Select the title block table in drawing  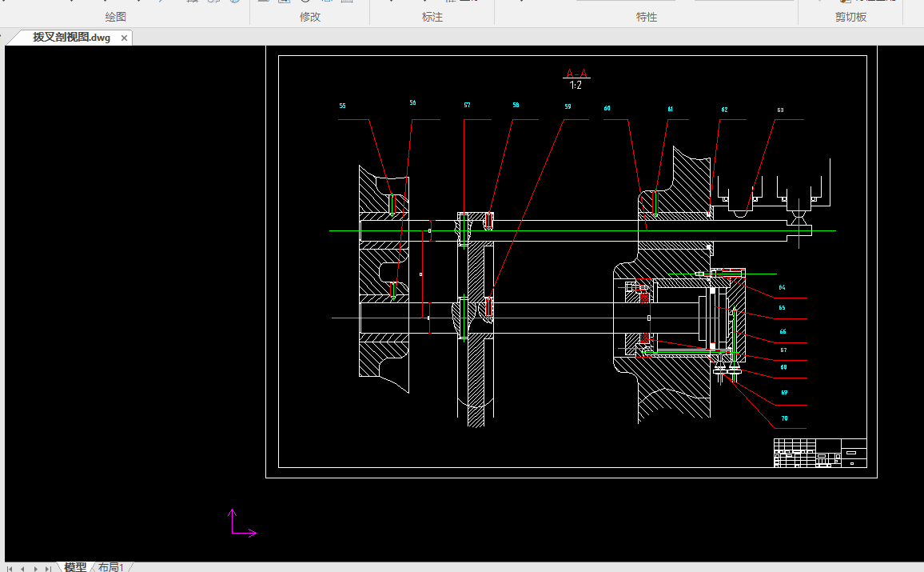tap(820, 453)
